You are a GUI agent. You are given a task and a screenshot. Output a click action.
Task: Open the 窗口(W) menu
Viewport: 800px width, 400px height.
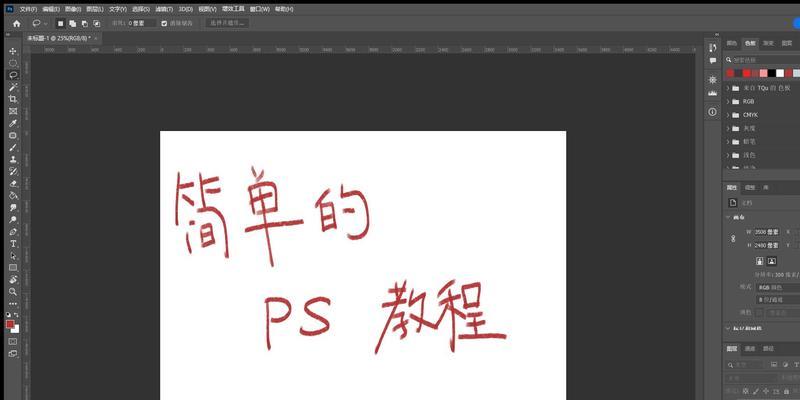pos(259,9)
